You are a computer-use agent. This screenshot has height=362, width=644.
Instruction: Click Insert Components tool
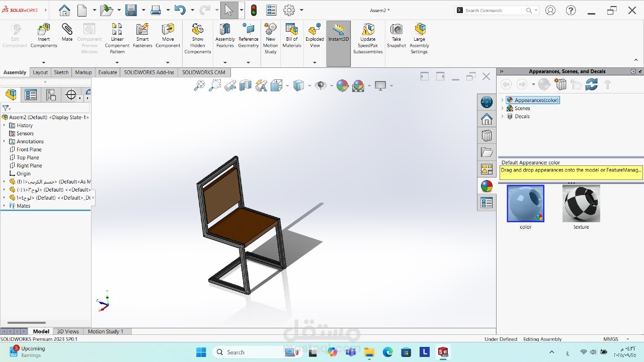click(44, 36)
